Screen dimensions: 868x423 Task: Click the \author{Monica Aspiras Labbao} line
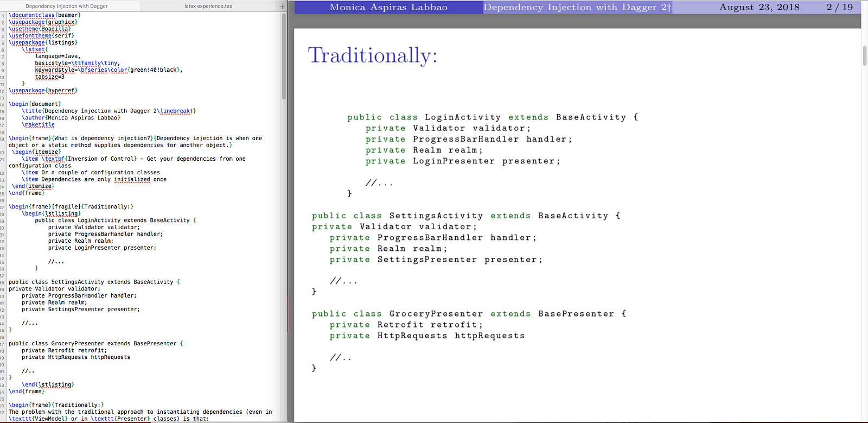pos(71,117)
